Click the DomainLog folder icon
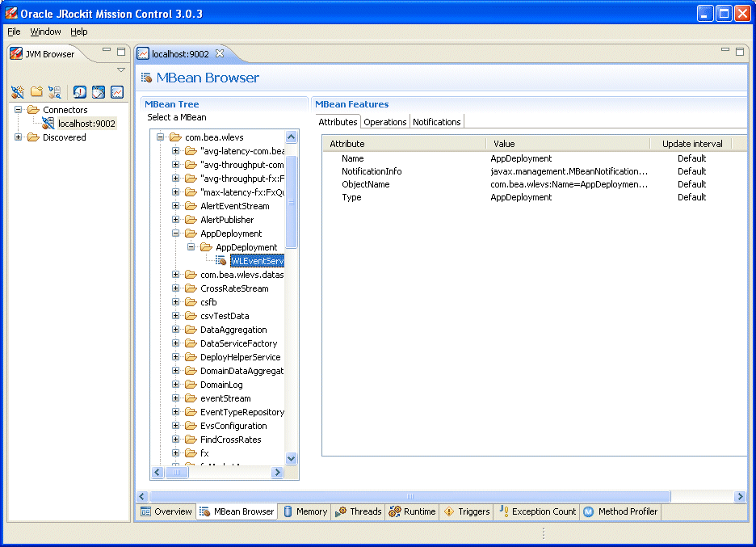The height and width of the screenshot is (547, 756). [191, 385]
